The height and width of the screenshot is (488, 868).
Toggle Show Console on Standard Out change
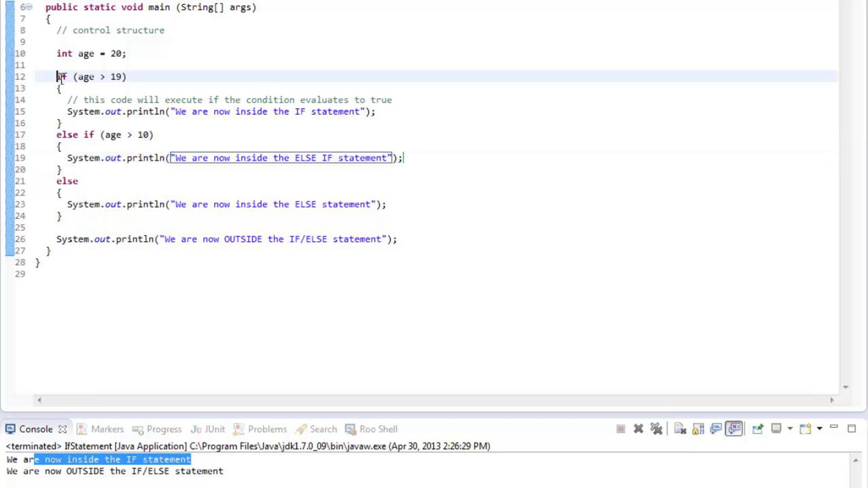point(716,429)
